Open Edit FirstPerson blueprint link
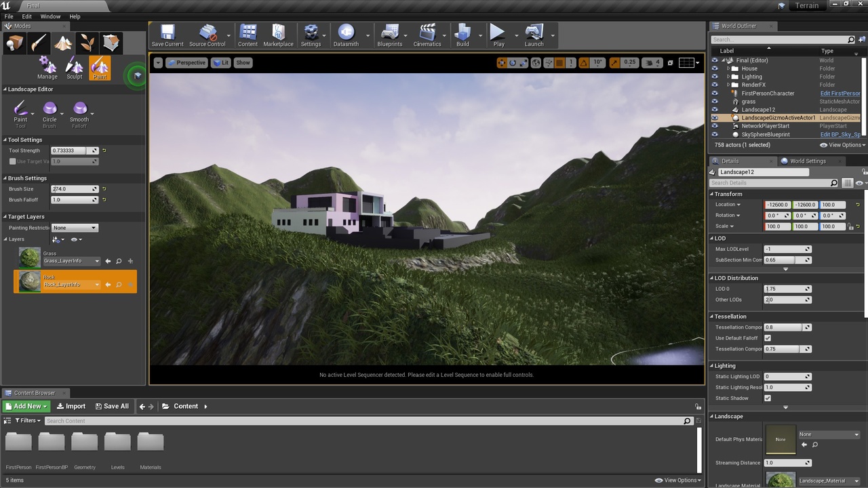This screenshot has width=868, height=488. pyautogui.click(x=840, y=94)
